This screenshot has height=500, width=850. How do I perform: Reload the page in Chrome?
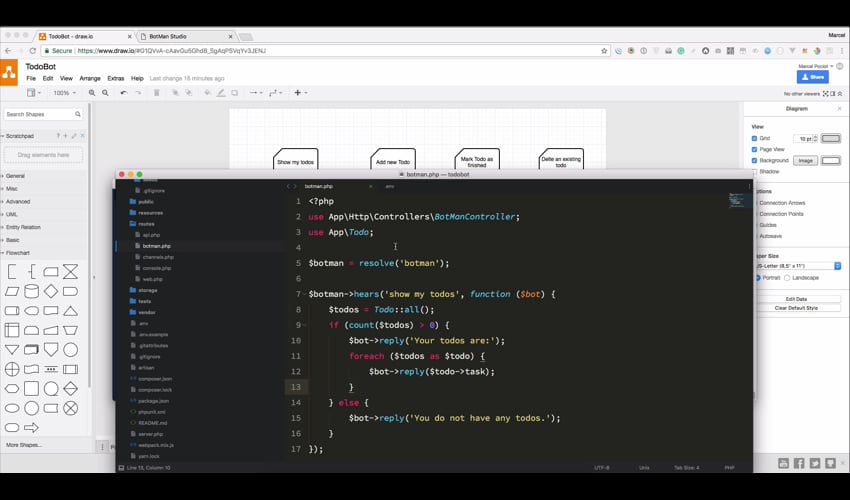(x=33, y=50)
